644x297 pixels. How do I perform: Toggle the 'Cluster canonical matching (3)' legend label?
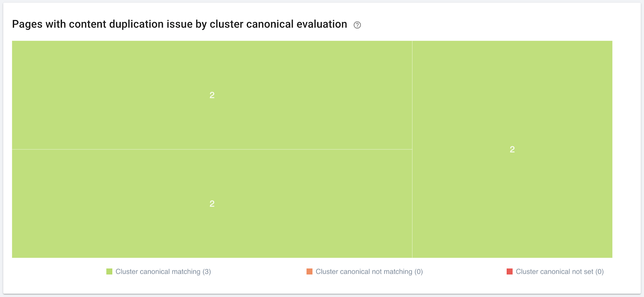pos(163,272)
